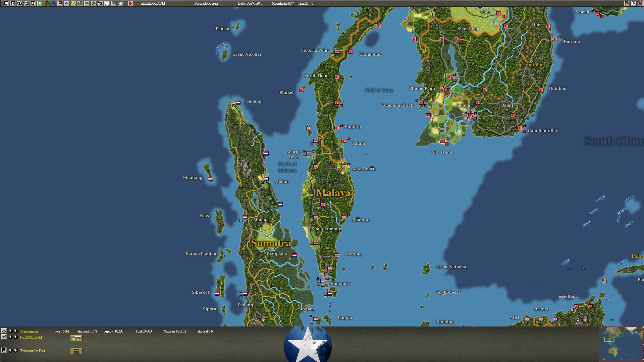
Task: Click the world minimap thumbnail
Action: tap(621, 344)
